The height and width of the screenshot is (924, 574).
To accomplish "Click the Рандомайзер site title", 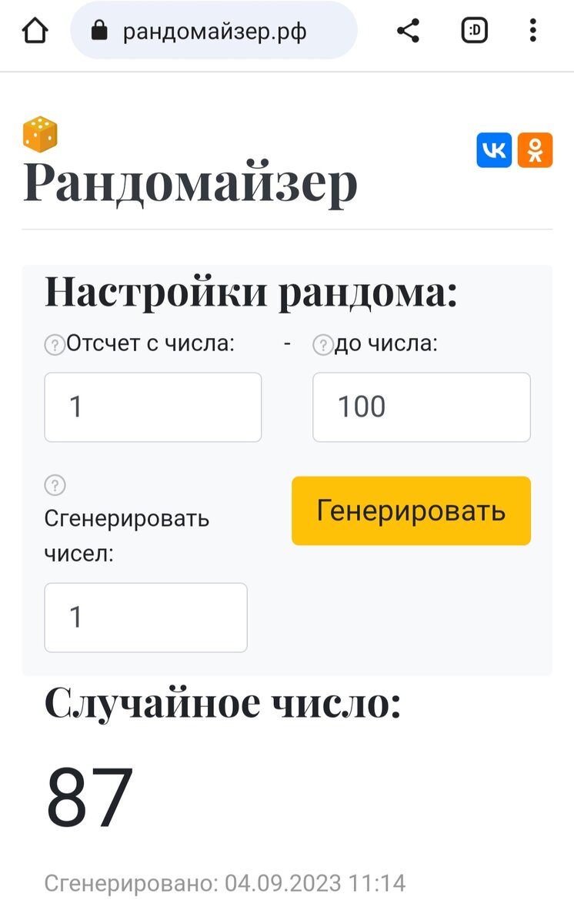I will click(x=191, y=182).
